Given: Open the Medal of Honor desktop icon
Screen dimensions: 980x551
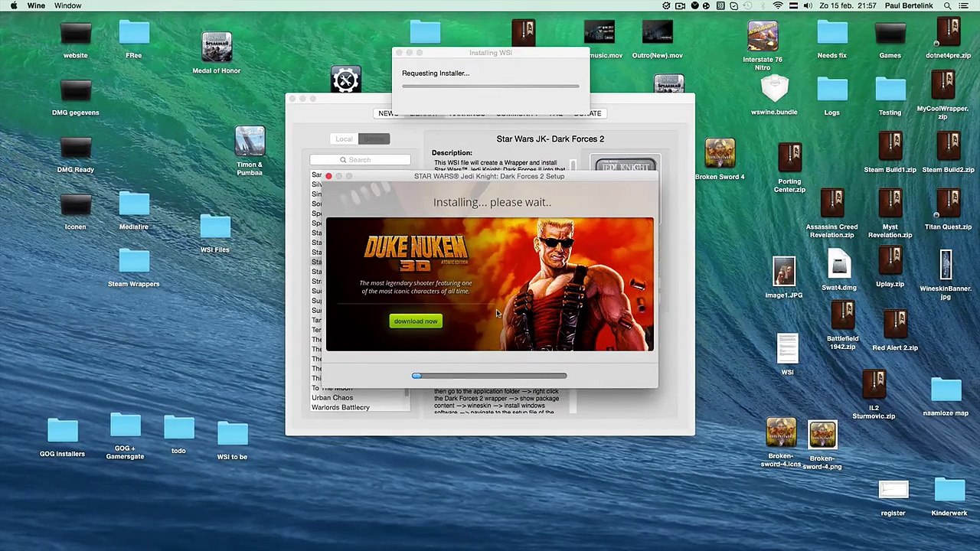Looking at the screenshot, I should 217,47.
